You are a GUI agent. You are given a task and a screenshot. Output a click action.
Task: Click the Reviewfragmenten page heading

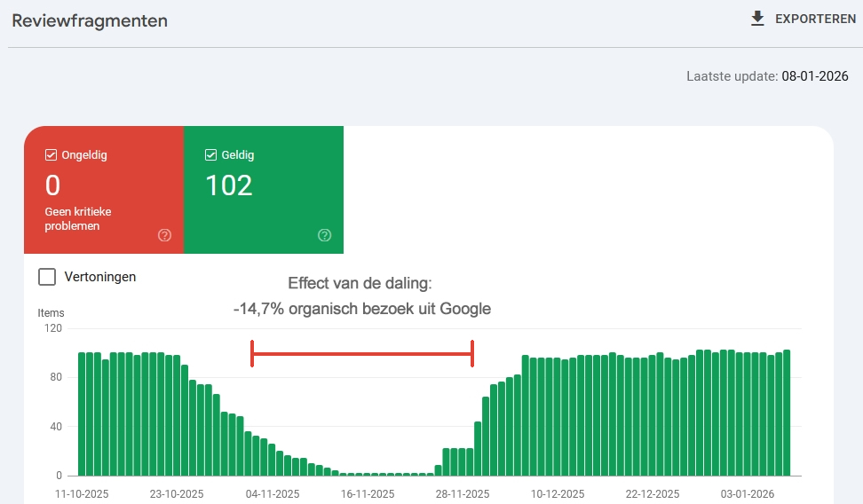pyautogui.click(x=90, y=20)
